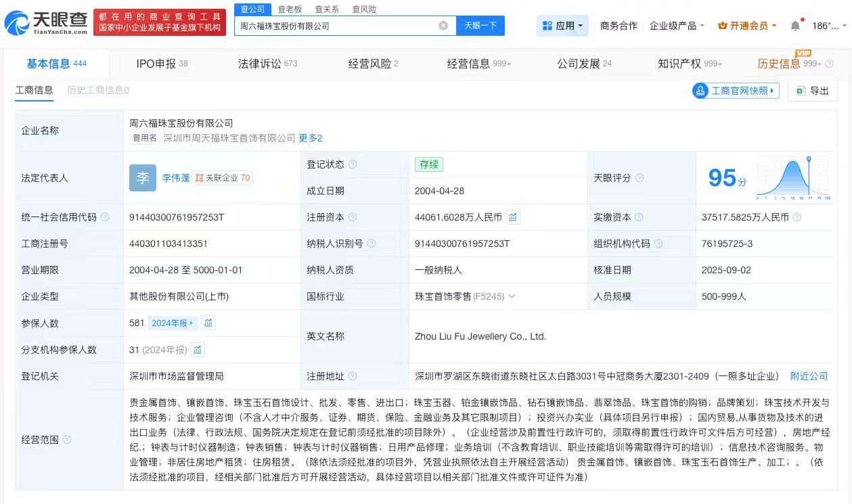Switch to the 公司发展 tab
Screen dimensions: 852x504
(584, 64)
